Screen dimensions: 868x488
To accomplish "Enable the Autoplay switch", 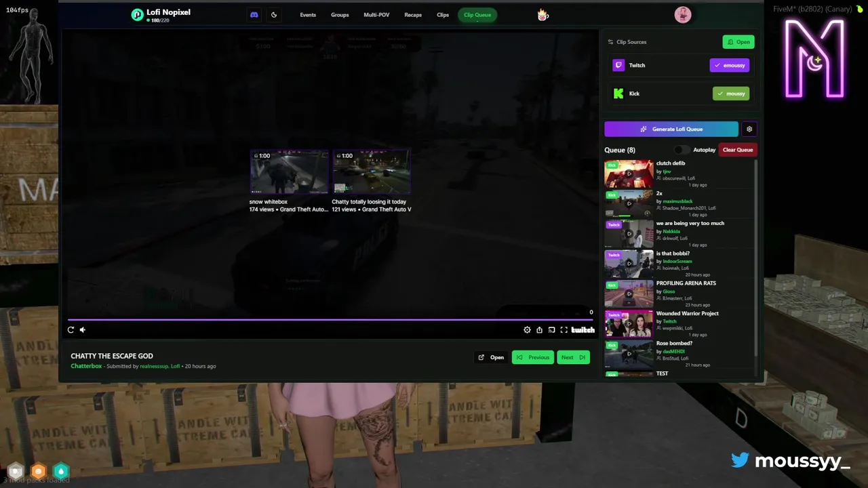I will pyautogui.click(x=682, y=150).
